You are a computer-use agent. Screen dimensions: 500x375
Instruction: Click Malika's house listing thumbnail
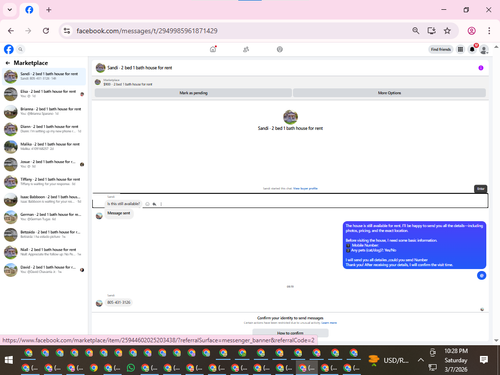click(x=11, y=147)
